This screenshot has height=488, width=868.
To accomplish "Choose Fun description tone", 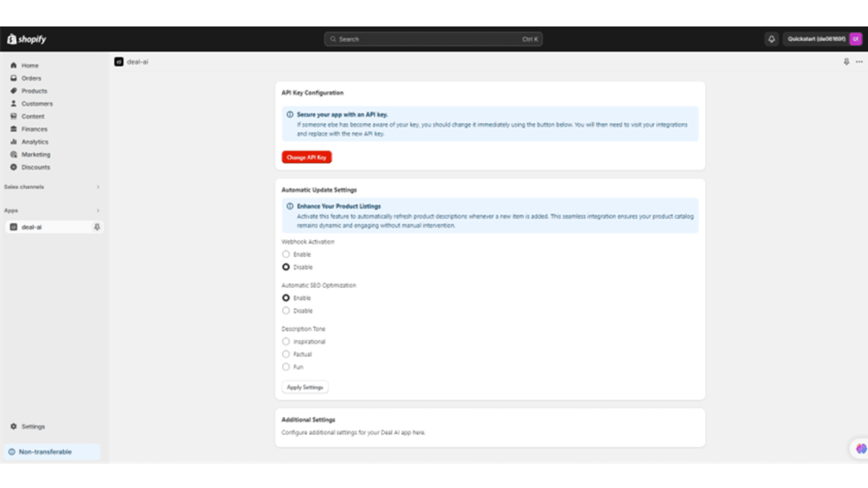I will (x=286, y=367).
